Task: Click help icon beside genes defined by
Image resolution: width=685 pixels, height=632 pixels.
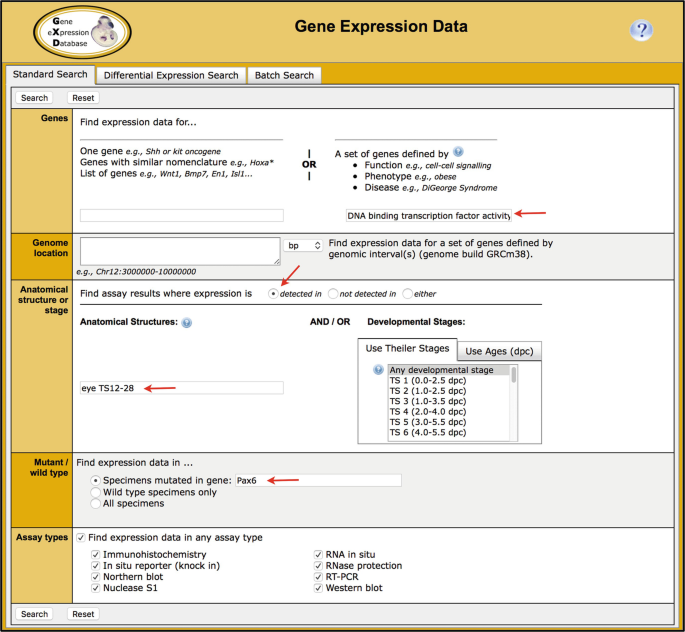Action: (x=458, y=152)
